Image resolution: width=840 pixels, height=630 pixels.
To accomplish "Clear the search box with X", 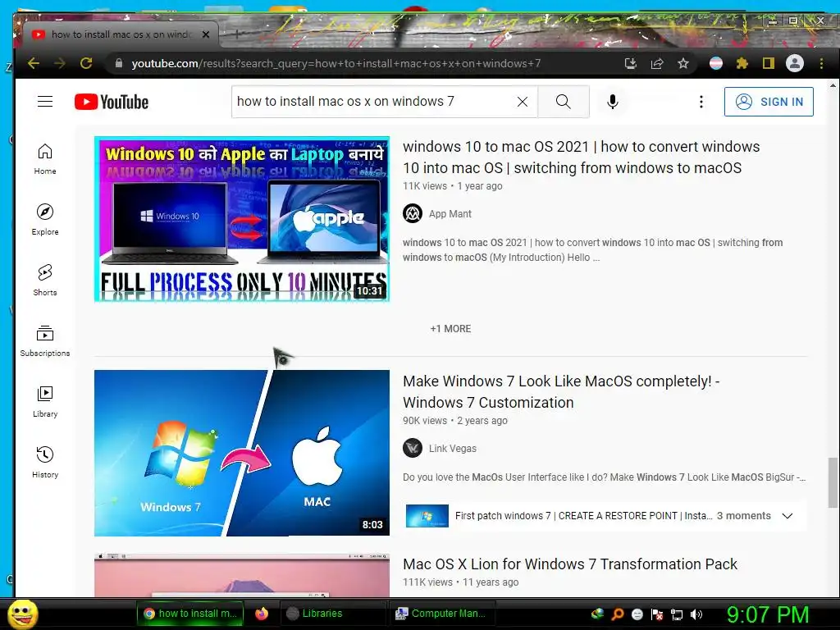I will tap(523, 101).
